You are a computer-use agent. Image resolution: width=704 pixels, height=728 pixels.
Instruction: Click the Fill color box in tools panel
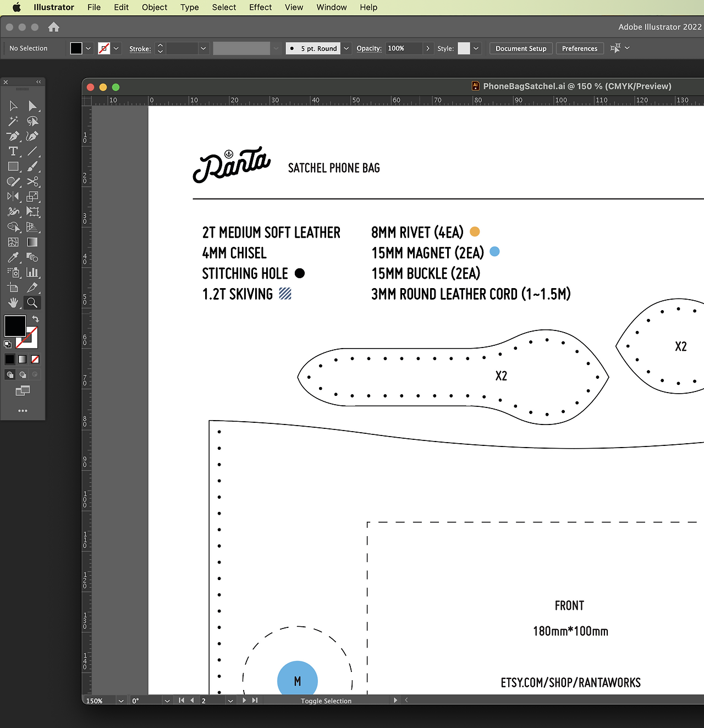(x=15, y=326)
